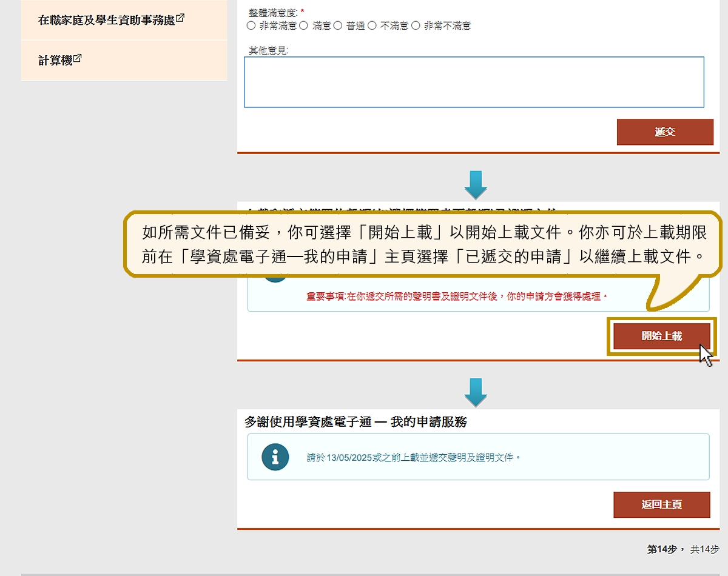Click the 開始上載 button

click(x=661, y=336)
